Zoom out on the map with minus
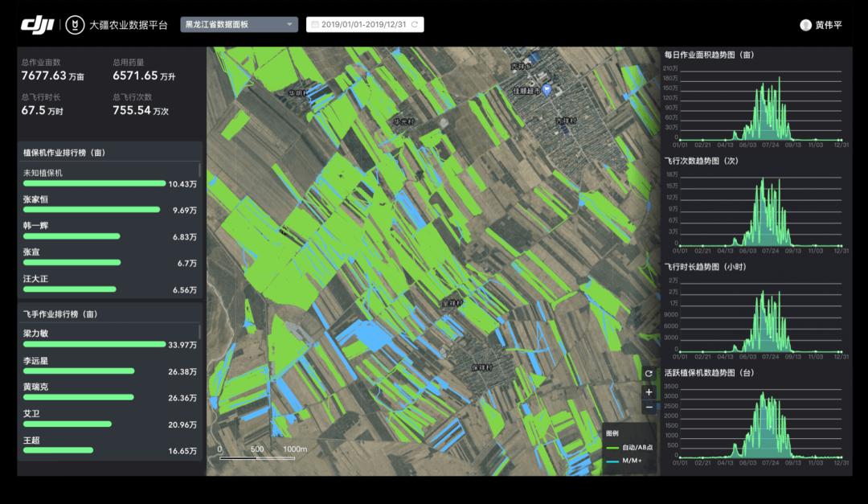Viewport: 868px width, 504px height. click(x=649, y=408)
